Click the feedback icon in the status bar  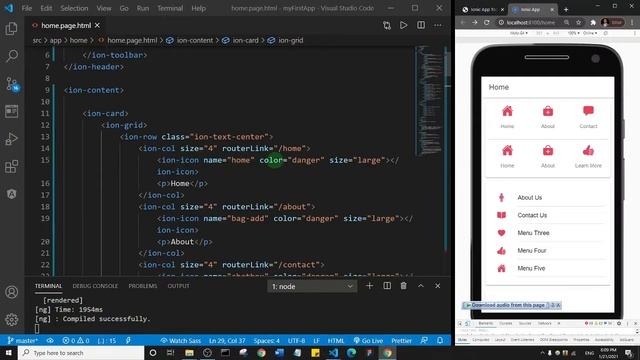point(424,340)
